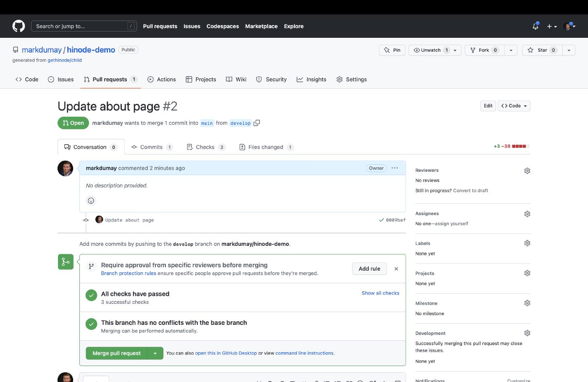Image resolution: width=588 pixels, height=382 pixels.
Task: Open the hinode-demo repository link
Action: [91, 50]
